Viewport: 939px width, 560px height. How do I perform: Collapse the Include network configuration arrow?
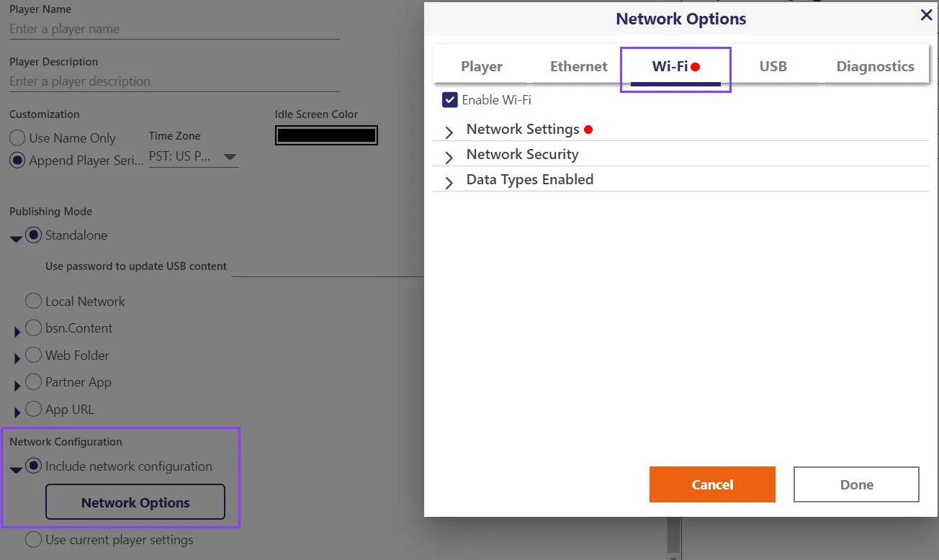[16, 470]
